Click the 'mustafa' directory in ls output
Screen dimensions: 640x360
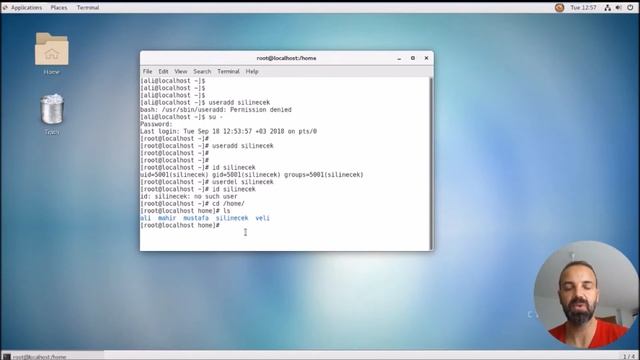tap(196, 218)
